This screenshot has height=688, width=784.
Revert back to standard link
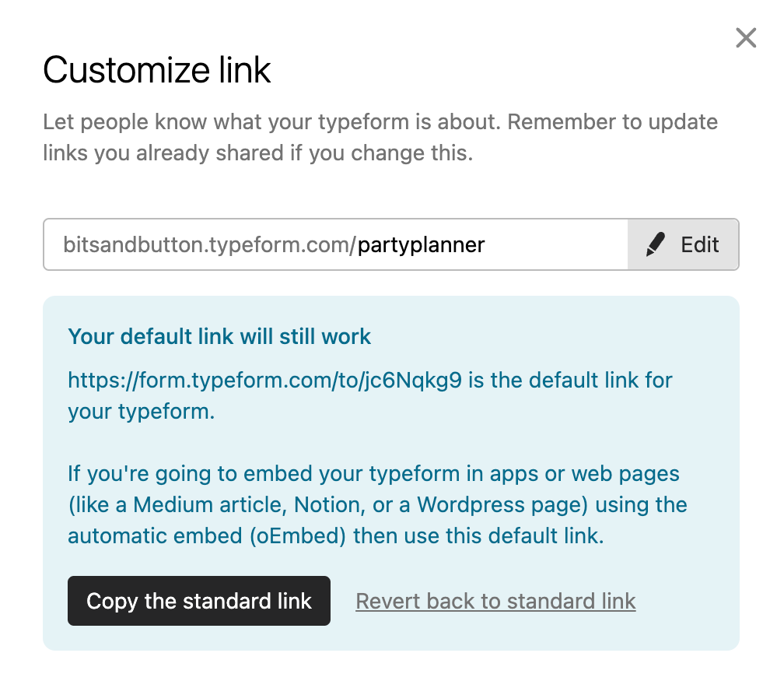tap(495, 601)
